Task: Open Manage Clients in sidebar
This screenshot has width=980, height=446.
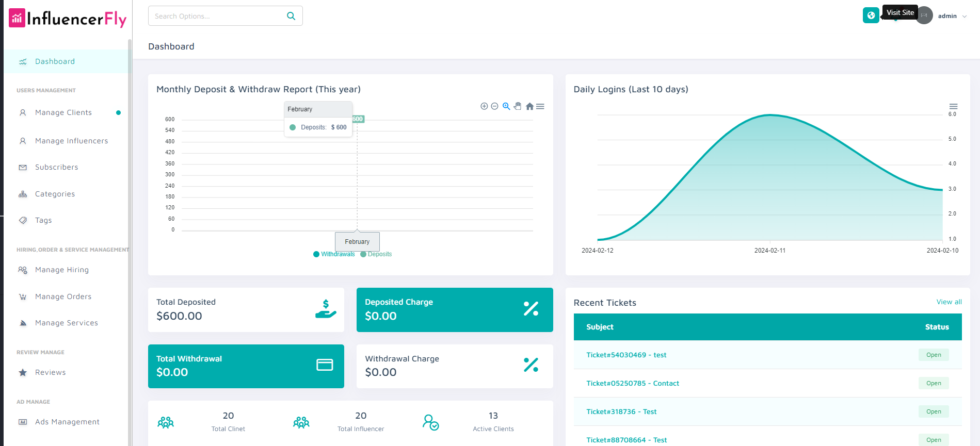Action: click(63, 112)
